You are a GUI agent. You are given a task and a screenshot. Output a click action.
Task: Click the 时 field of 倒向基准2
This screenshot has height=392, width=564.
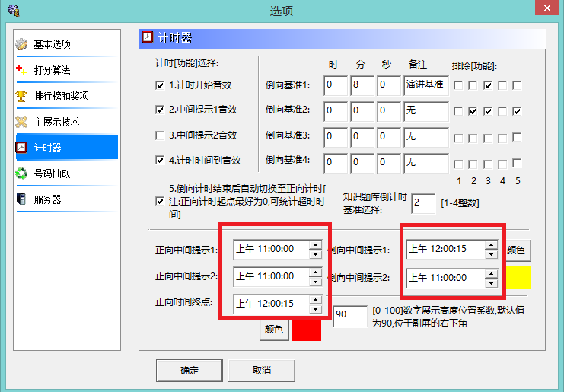pos(336,111)
